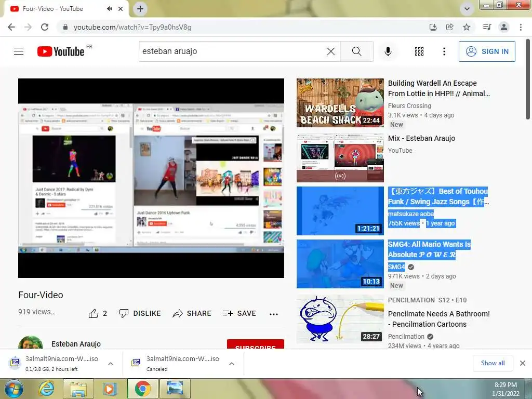
Task: Reload the current page
Action: [x=45, y=27]
